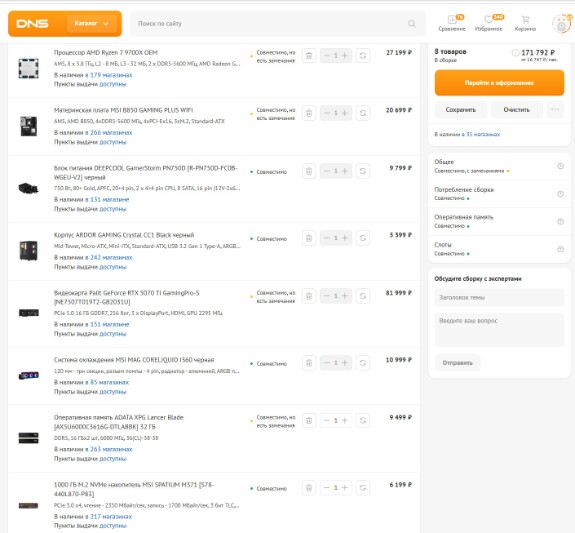
Task: Expand the Общее compatibility section
Action: (499, 166)
